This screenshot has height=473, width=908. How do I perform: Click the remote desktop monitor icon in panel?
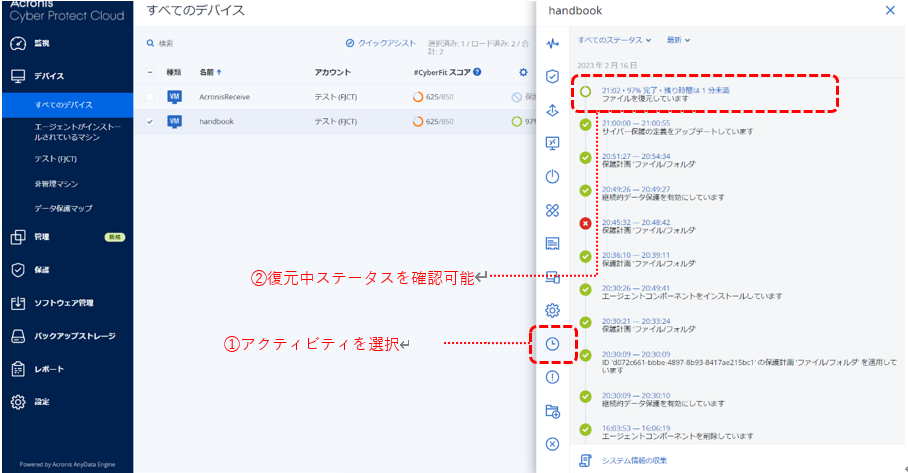pos(552,143)
